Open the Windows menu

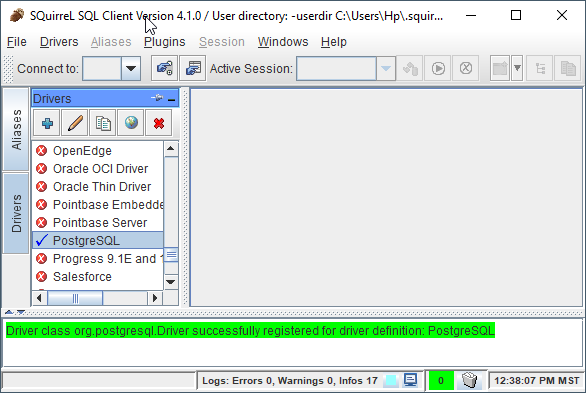[x=283, y=42]
